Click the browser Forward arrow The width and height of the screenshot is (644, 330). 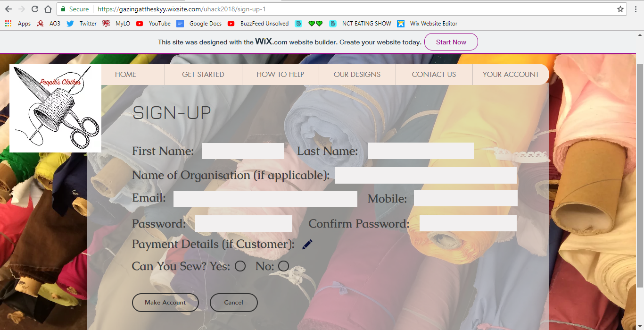pos(21,9)
